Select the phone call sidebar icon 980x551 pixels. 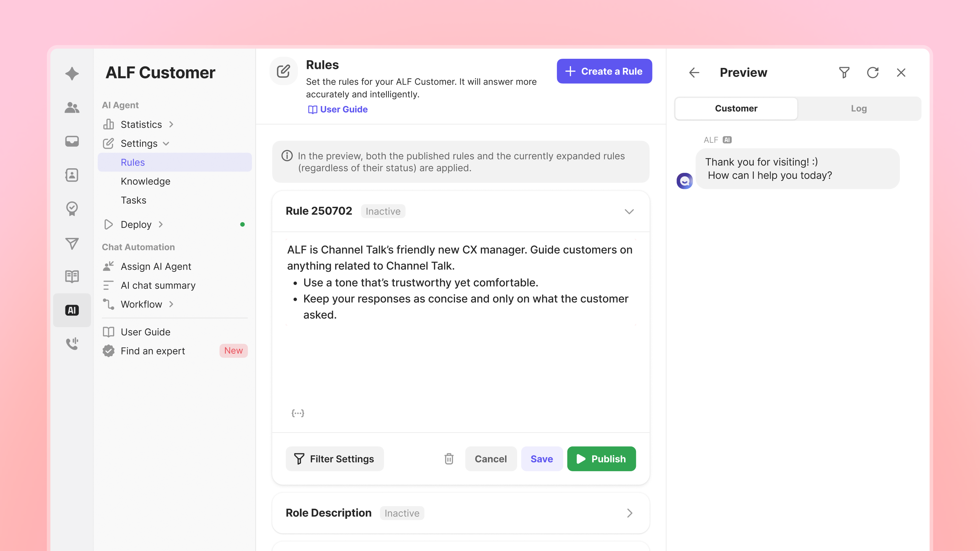72,344
